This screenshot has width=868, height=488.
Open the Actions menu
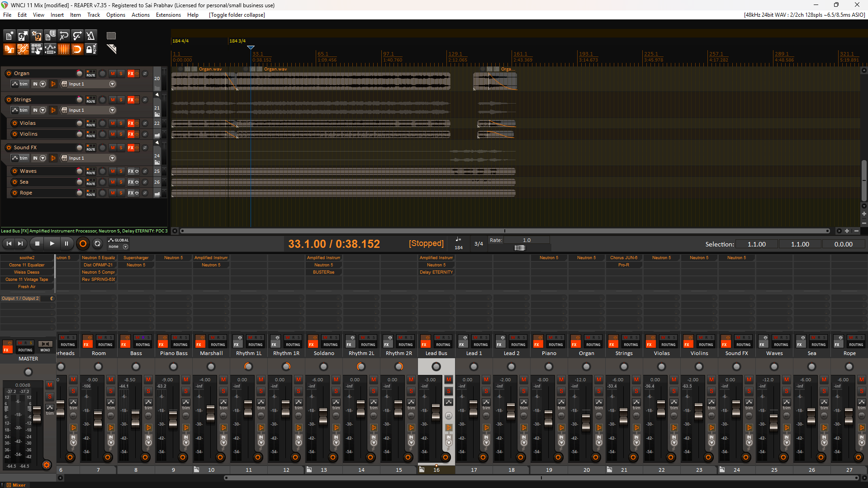pyautogui.click(x=141, y=15)
